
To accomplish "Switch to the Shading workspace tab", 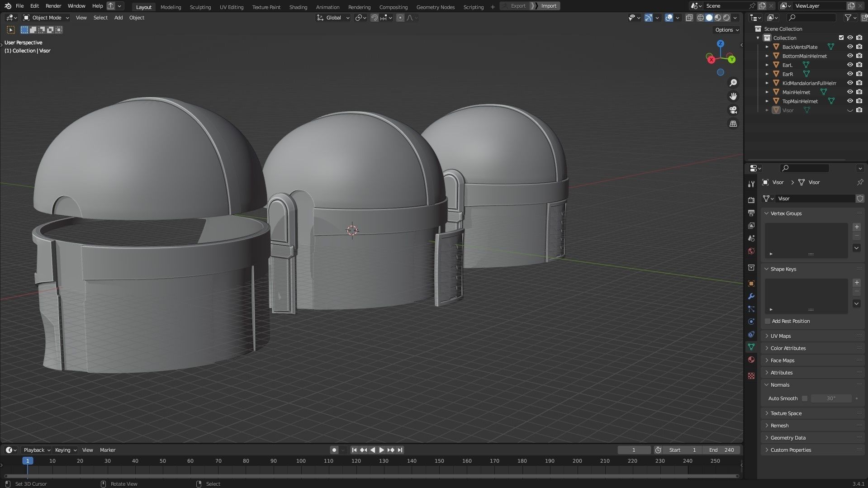I will (x=298, y=7).
